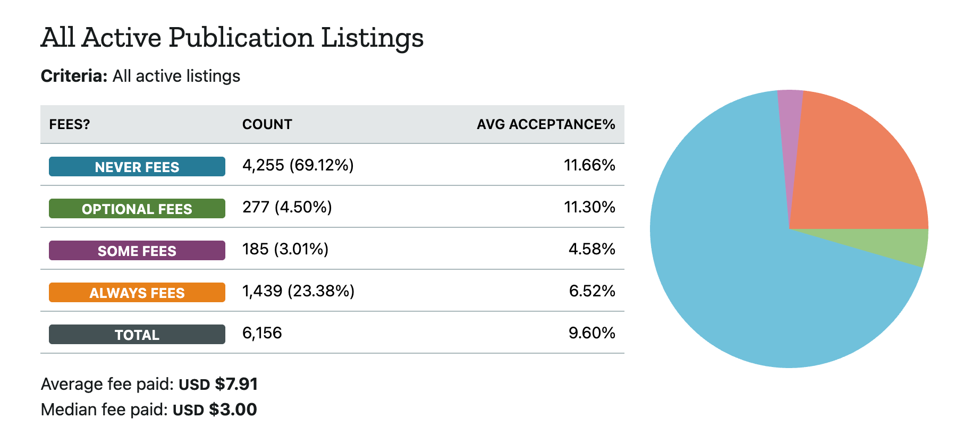Click the All Active Publication Listings heading

click(x=232, y=38)
